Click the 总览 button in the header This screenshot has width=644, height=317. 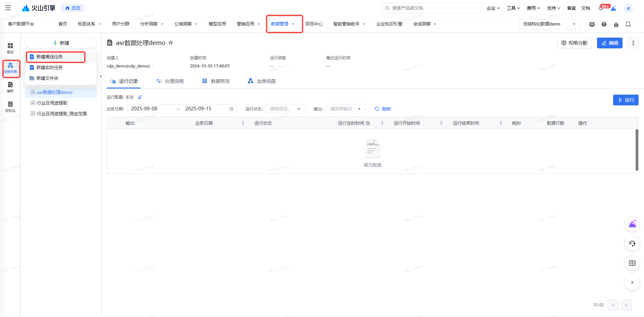(72, 8)
